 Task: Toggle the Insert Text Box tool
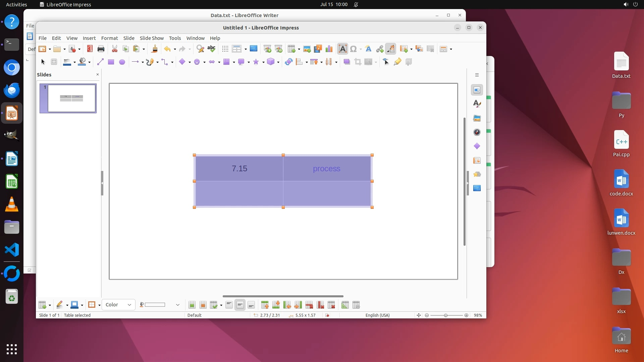[x=342, y=49]
